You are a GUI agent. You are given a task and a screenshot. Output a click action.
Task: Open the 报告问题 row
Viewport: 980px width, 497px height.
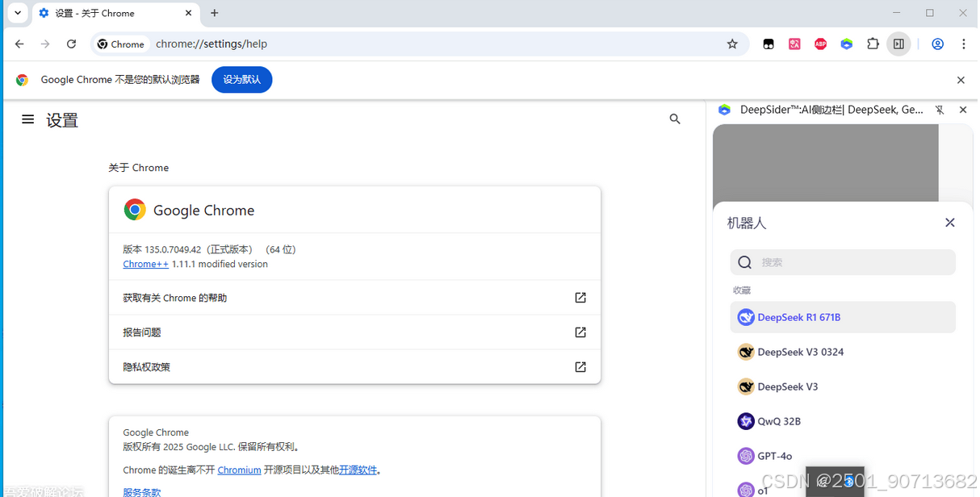[x=354, y=332]
